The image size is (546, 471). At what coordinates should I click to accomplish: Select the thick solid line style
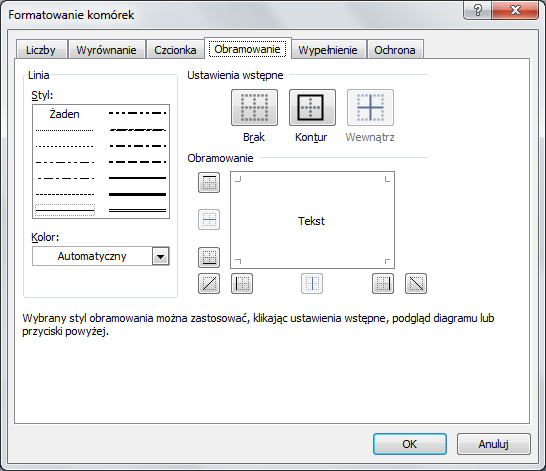tap(138, 194)
